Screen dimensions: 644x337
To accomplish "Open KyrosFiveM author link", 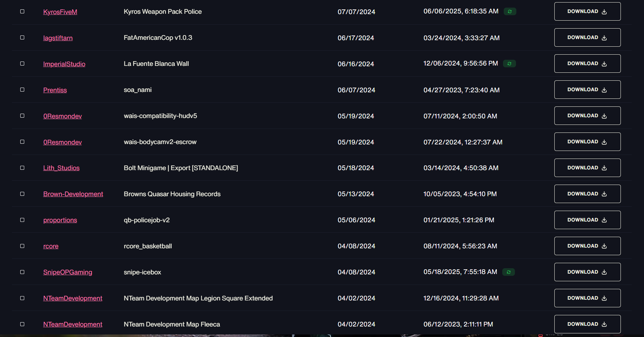I will pyautogui.click(x=60, y=12).
